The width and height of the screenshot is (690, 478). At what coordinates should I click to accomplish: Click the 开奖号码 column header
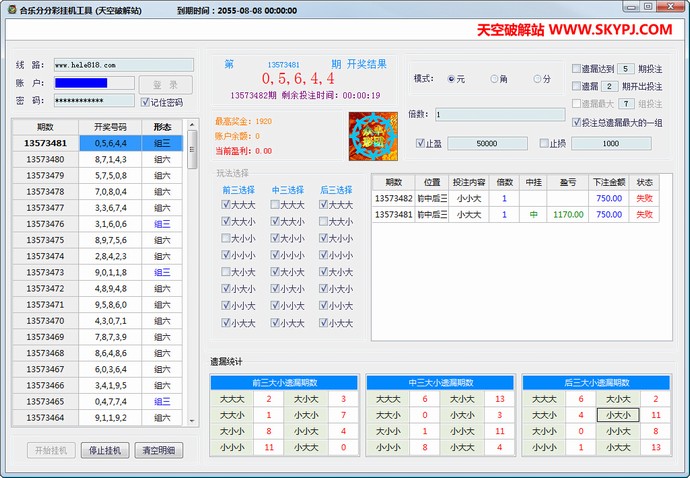pos(110,127)
